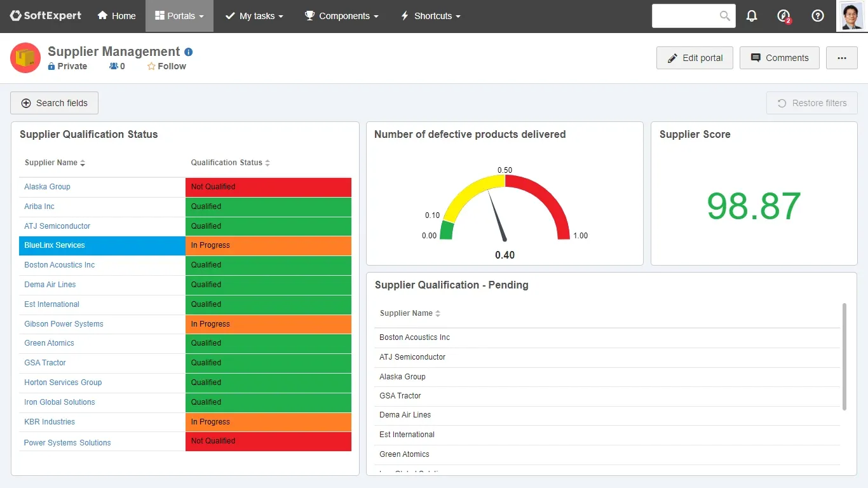
Task: Open the Shortcuts menu
Action: point(430,16)
